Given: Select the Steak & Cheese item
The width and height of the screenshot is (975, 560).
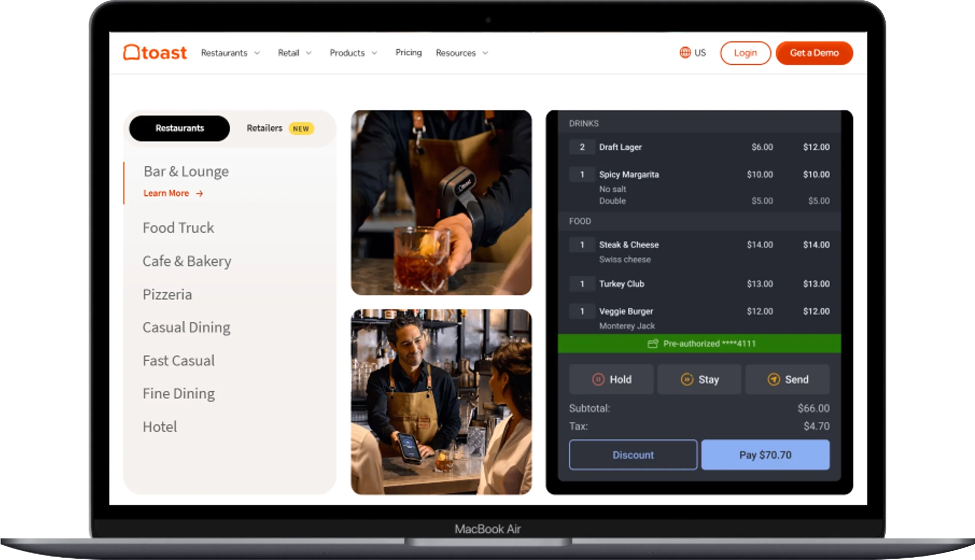Looking at the screenshot, I should [x=629, y=245].
